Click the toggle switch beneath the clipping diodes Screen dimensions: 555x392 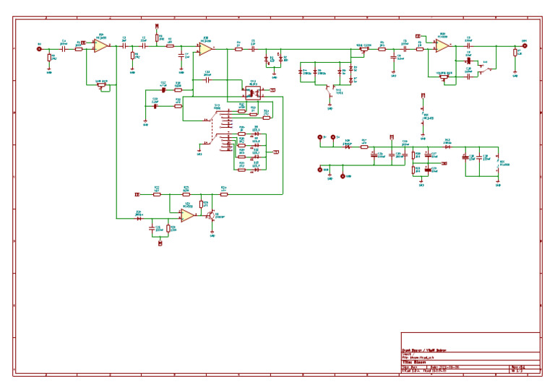[x=330, y=91]
